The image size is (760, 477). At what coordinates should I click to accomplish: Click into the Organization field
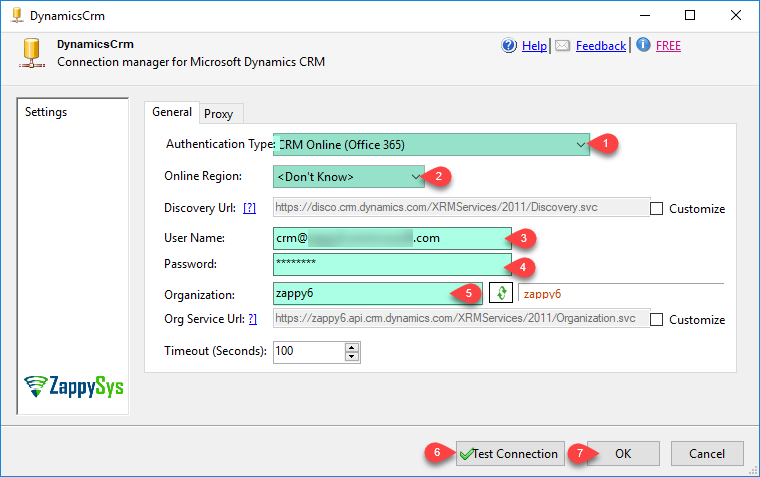tap(378, 293)
